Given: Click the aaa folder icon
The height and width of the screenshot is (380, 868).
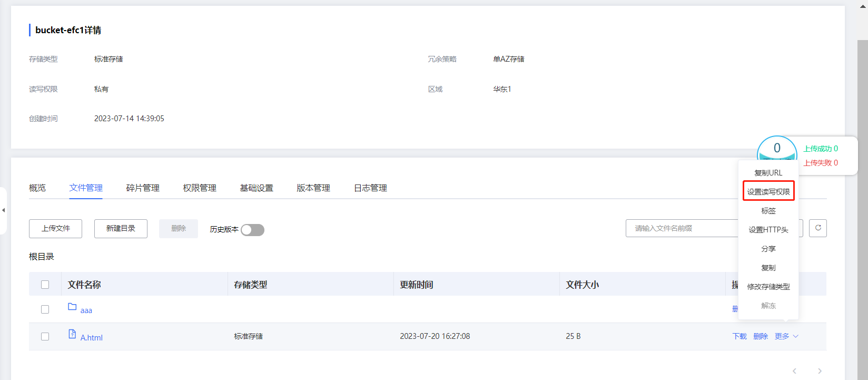Looking at the screenshot, I should pos(72,307).
